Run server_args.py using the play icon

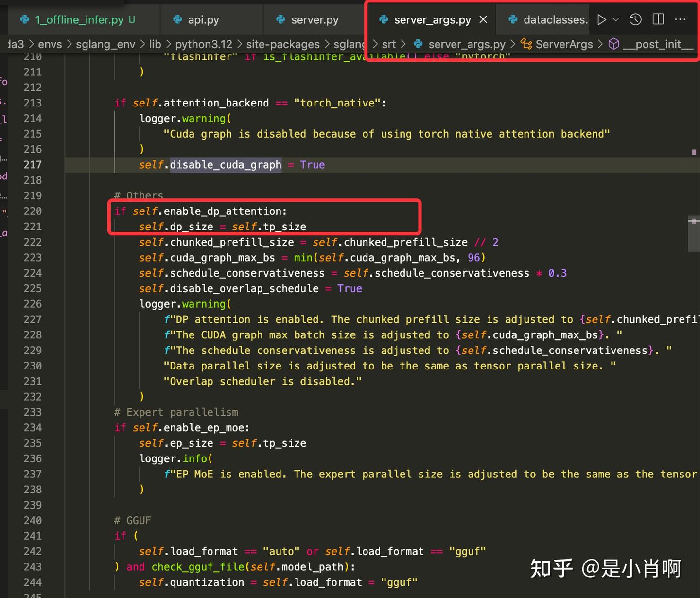pyautogui.click(x=601, y=19)
